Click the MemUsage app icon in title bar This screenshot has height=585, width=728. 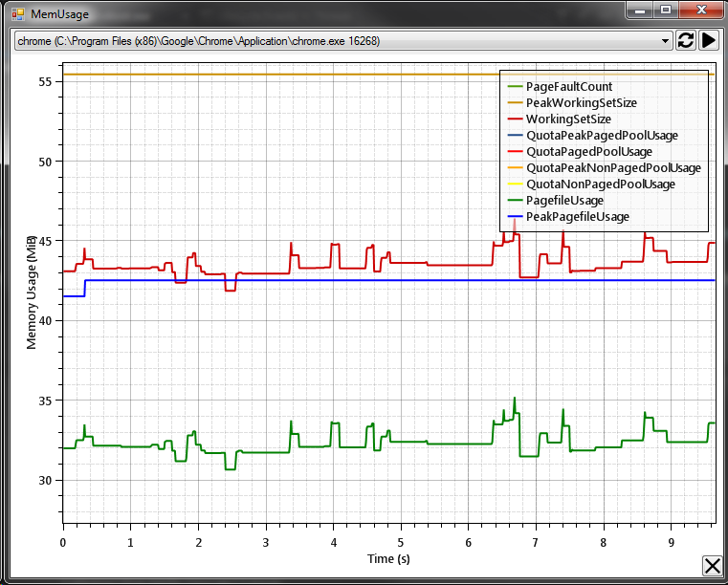click(18, 14)
